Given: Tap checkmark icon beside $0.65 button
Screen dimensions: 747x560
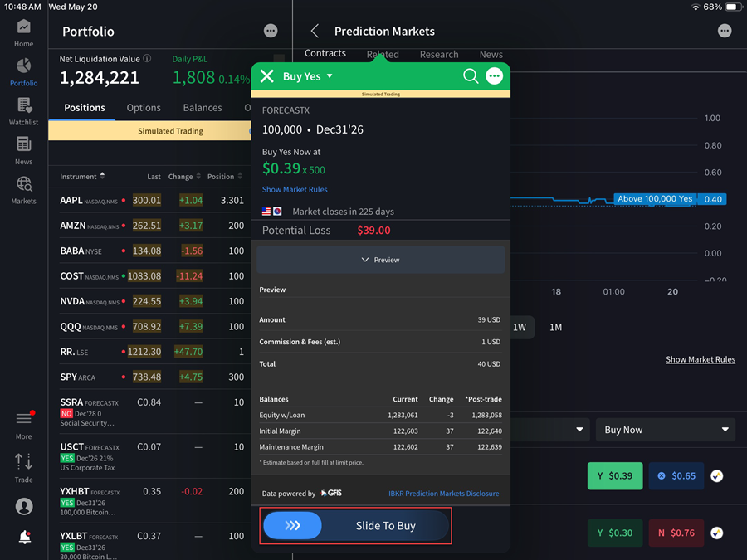Looking at the screenshot, I should tap(716, 475).
